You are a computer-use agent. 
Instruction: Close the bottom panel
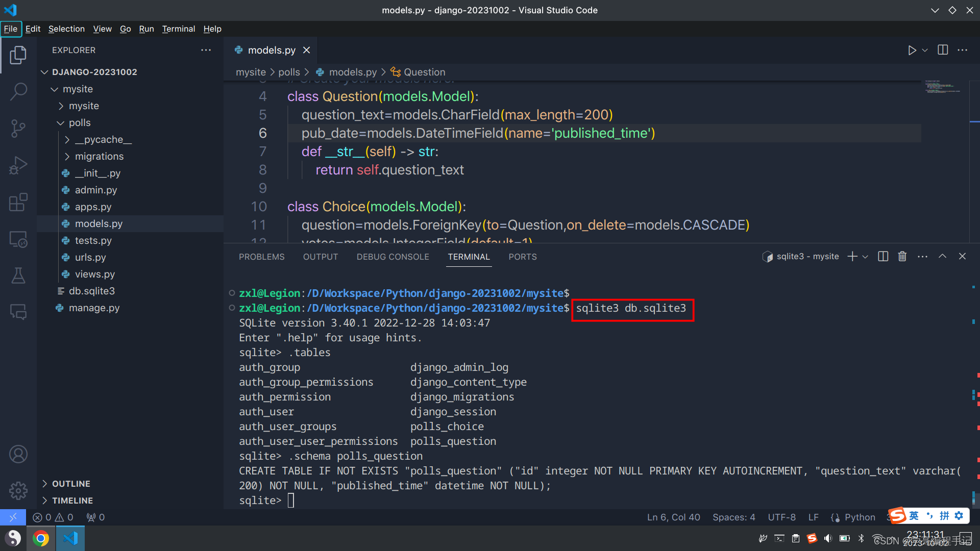tap(962, 257)
